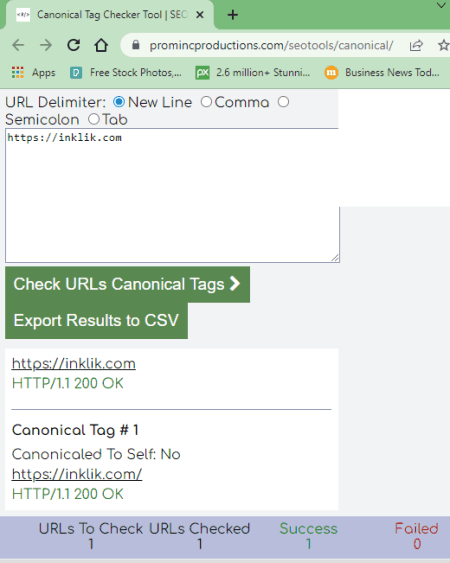Click Export Results to CSV button

point(96,321)
